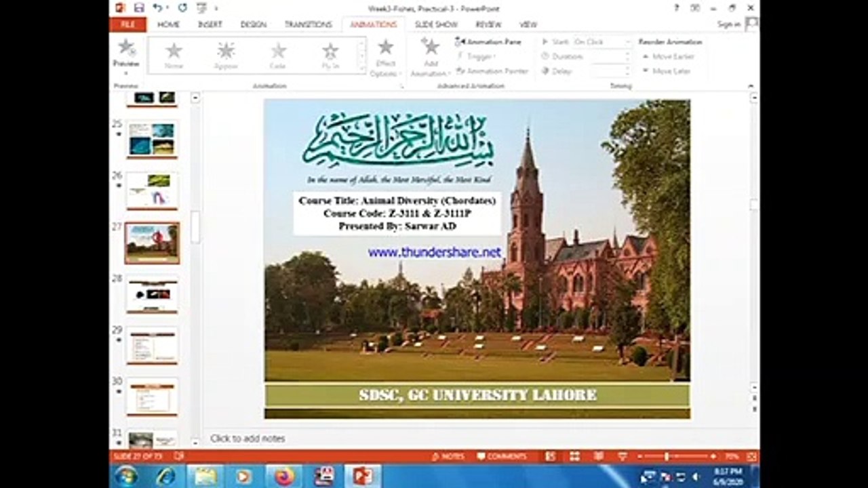Switch to Reading View
The height and width of the screenshot is (488, 868).
pos(598,456)
